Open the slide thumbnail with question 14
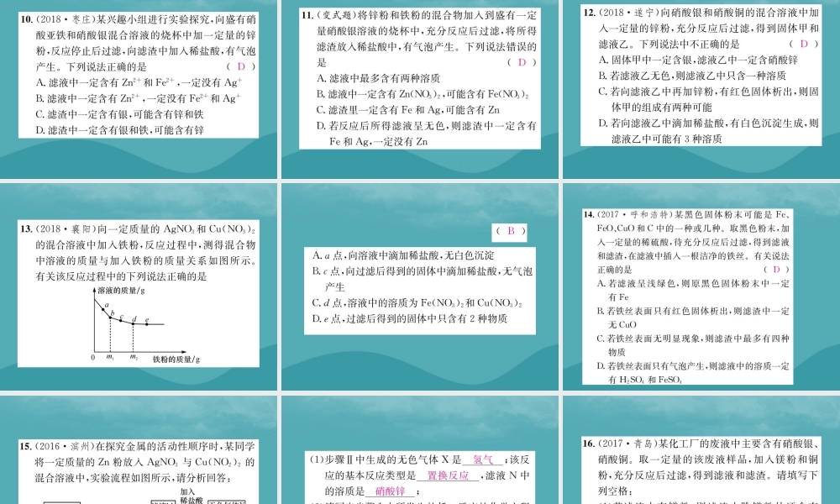Viewport: 840px width, 504px height. coord(701,287)
